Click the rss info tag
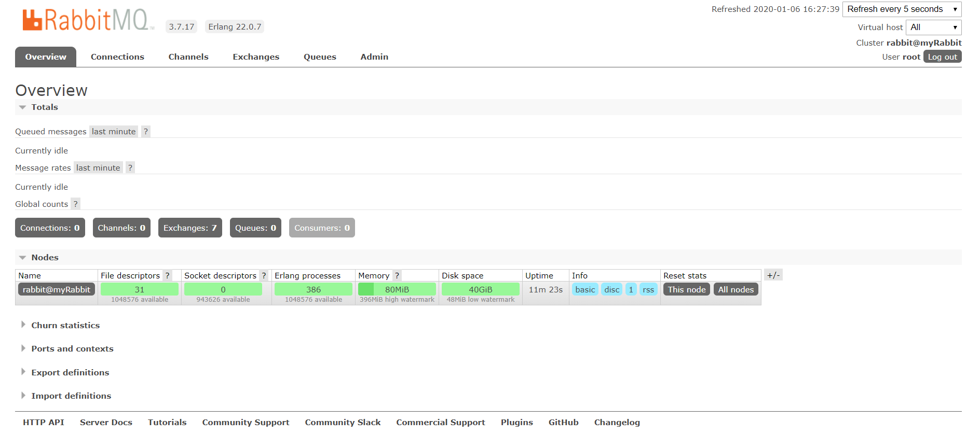This screenshot has width=980, height=435. [x=648, y=290]
